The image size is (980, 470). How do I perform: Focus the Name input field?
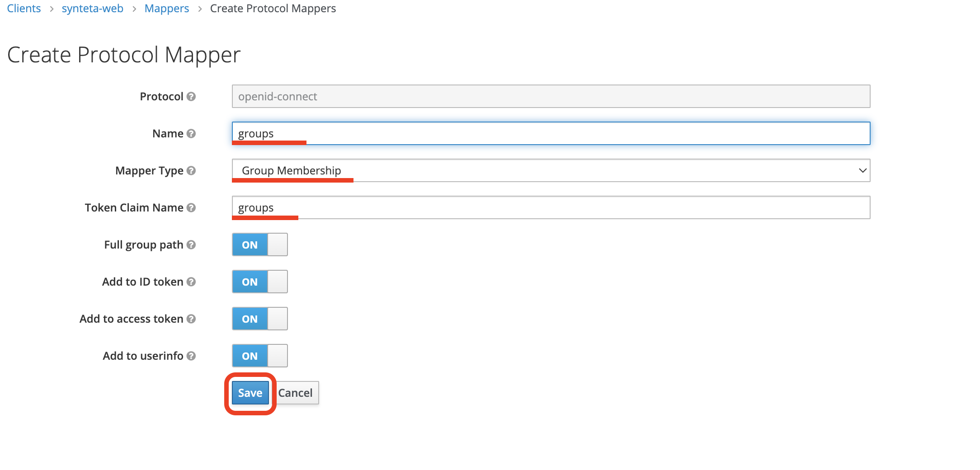pos(551,134)
